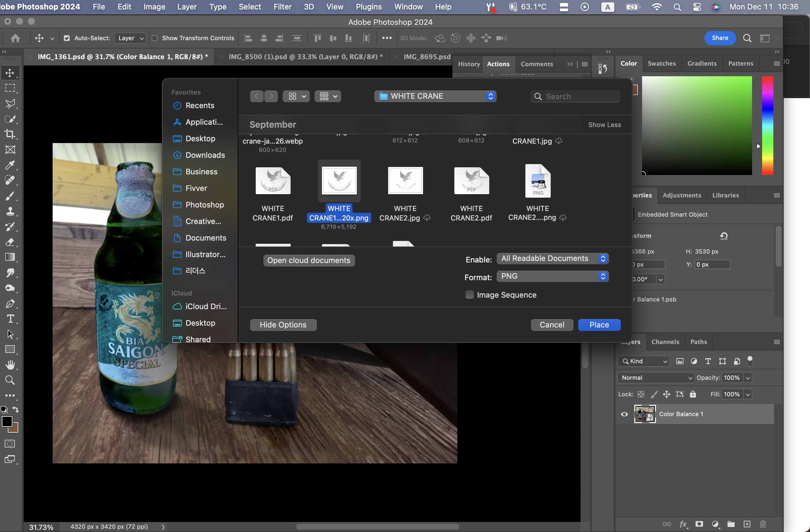The height and width of the screenshot is (532, 810).
Task: Hide the Color Balance 1 layer
Action: (x=624, y=414)
